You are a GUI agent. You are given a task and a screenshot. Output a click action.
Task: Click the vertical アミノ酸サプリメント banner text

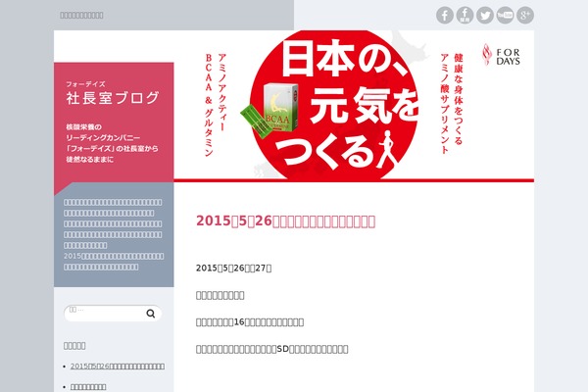pos(445,104)
